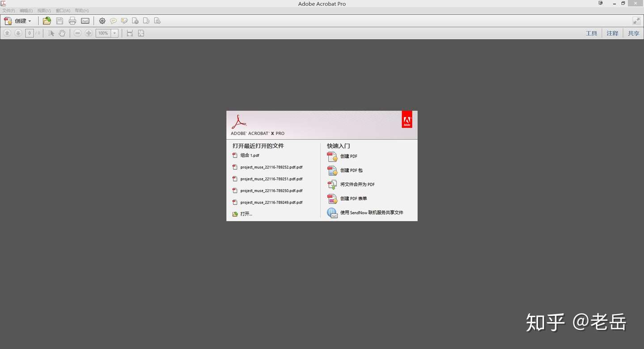Click previous page up arrow button
The height and width of the screenshot is (349, 644).
click(7, 33)
